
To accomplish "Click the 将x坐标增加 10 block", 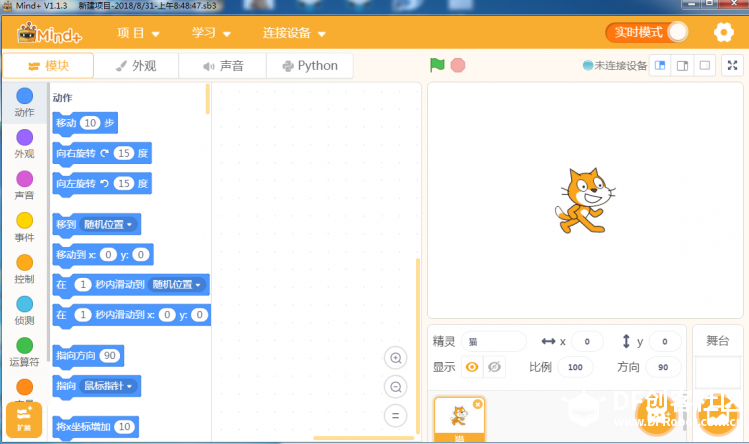I will [x=96, y=427].
